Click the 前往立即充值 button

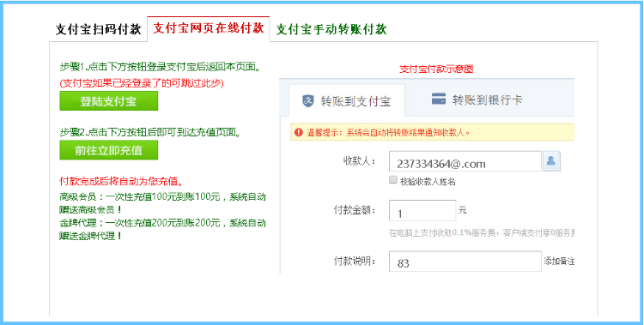tap(108, 150)
